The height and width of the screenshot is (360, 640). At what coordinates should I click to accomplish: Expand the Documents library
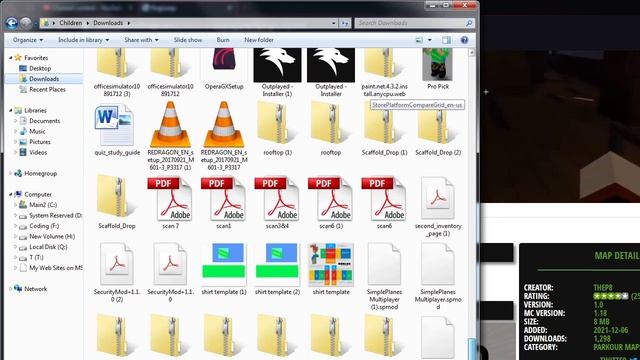[16, 121]
